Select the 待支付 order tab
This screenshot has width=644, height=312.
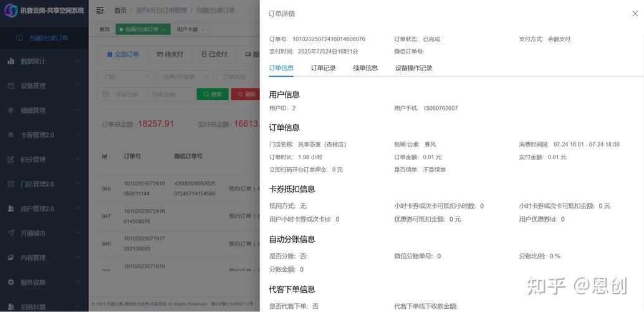[x=170, y=54]
